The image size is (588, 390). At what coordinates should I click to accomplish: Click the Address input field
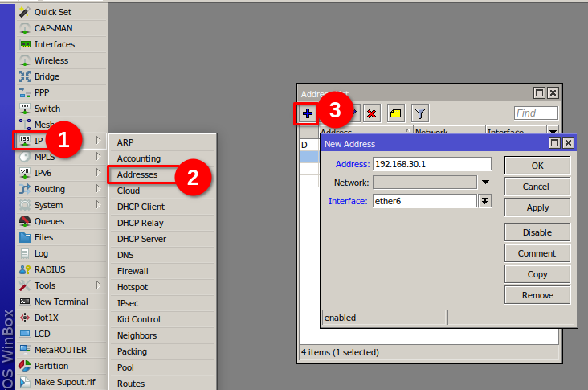431,164
